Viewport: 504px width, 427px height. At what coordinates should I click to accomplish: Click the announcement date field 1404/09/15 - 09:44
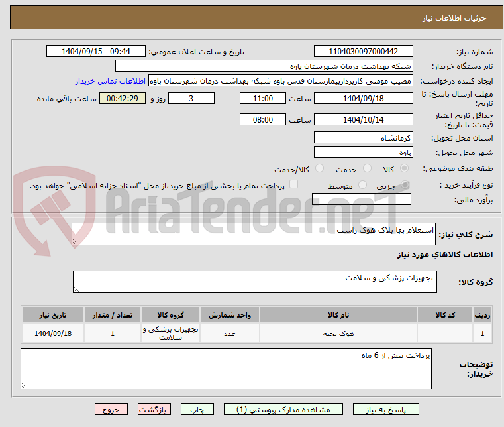pyautogui.click(x=96, y=52)
